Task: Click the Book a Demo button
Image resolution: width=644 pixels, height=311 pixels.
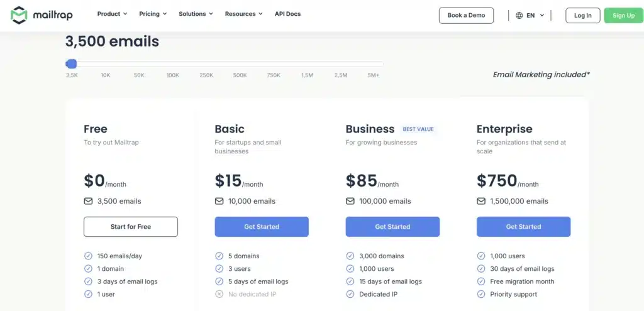Action: pos(466,16)
